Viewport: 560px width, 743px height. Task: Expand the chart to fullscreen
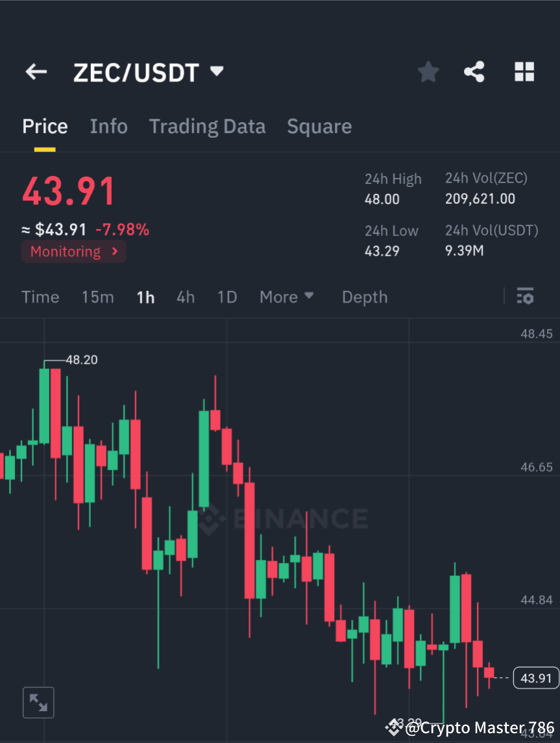pos(38,702)
